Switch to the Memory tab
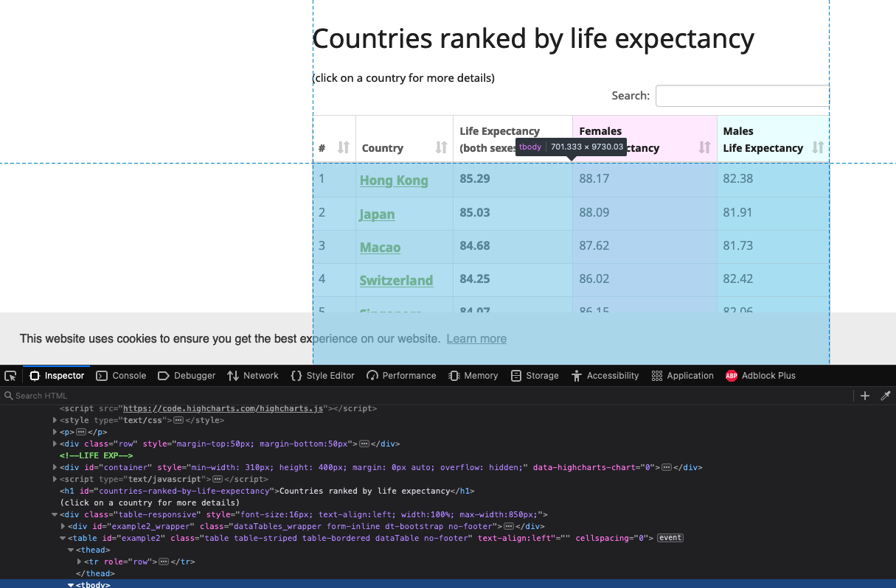This screenshot has height=588, width=896. coord(473,376)
